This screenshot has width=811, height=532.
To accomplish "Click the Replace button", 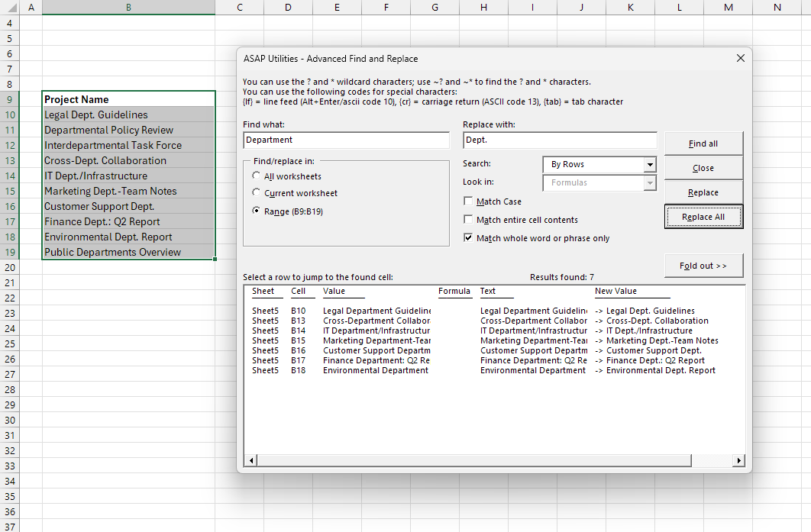I will pyautogui.click(x=703, y=192).
